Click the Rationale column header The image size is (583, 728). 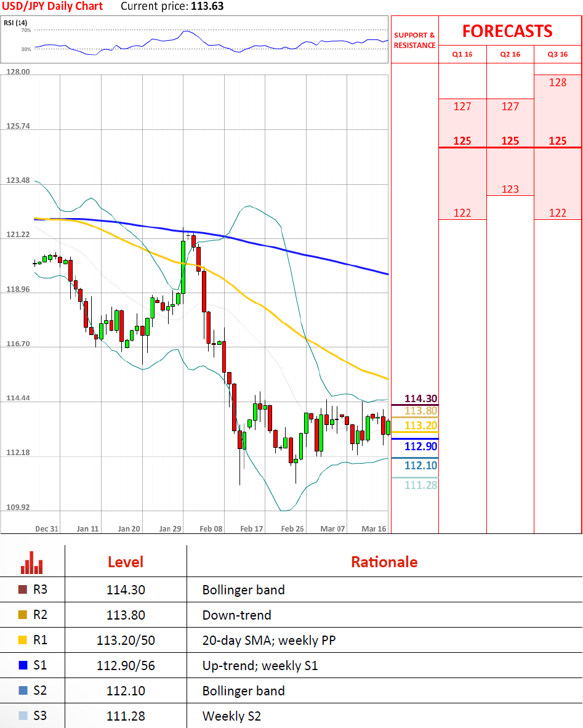point(384,562)
